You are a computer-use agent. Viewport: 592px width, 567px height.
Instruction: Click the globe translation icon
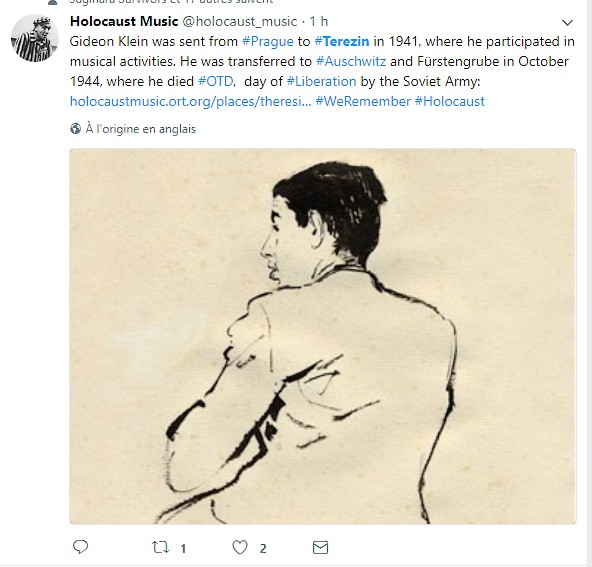tap(76, 129)
